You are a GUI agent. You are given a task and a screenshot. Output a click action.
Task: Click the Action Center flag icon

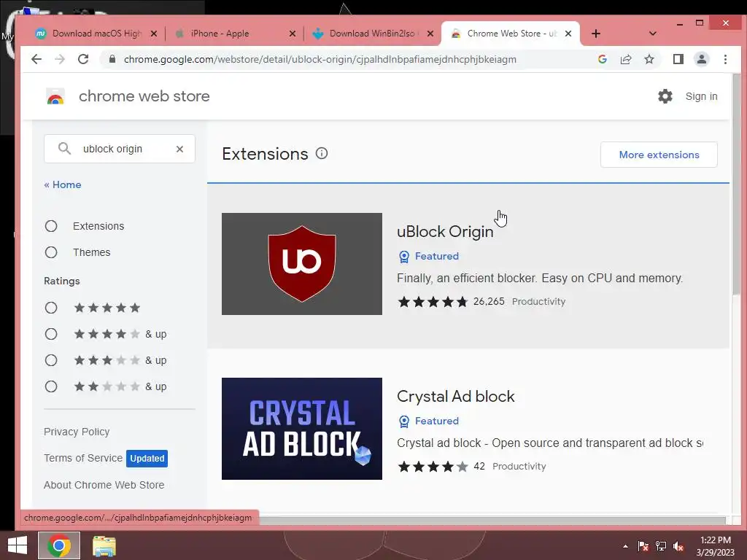click(x=643, y=546)
